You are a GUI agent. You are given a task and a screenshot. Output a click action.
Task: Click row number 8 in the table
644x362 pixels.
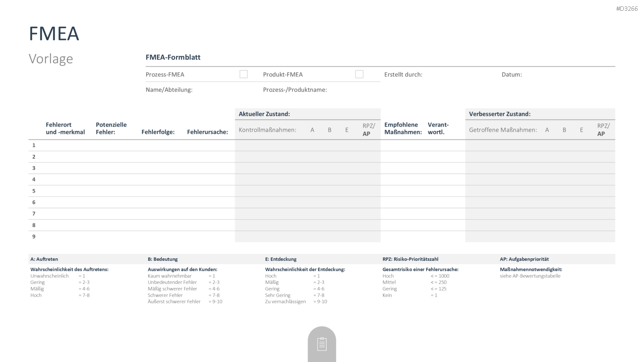coord(33,225)
